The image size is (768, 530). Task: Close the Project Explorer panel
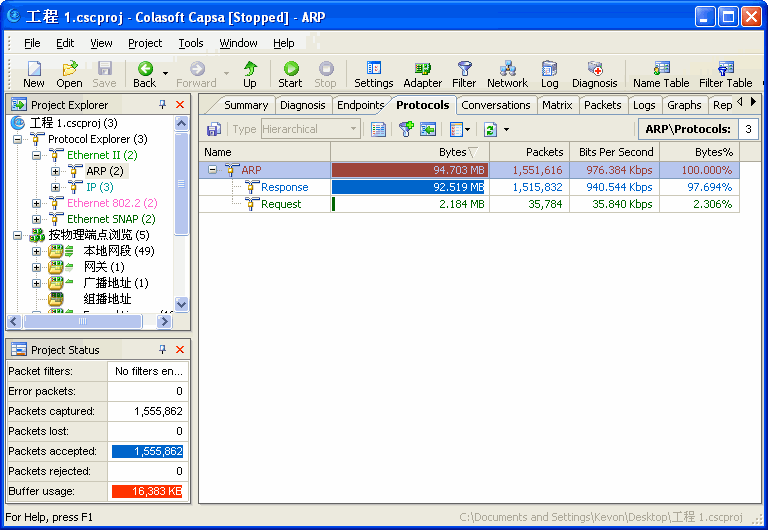tap(180, 104)
